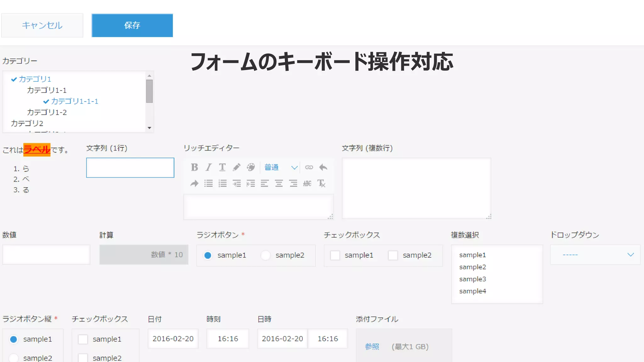
Task: Focus the 文字列 (1行) text field
Action: [130, 167]
